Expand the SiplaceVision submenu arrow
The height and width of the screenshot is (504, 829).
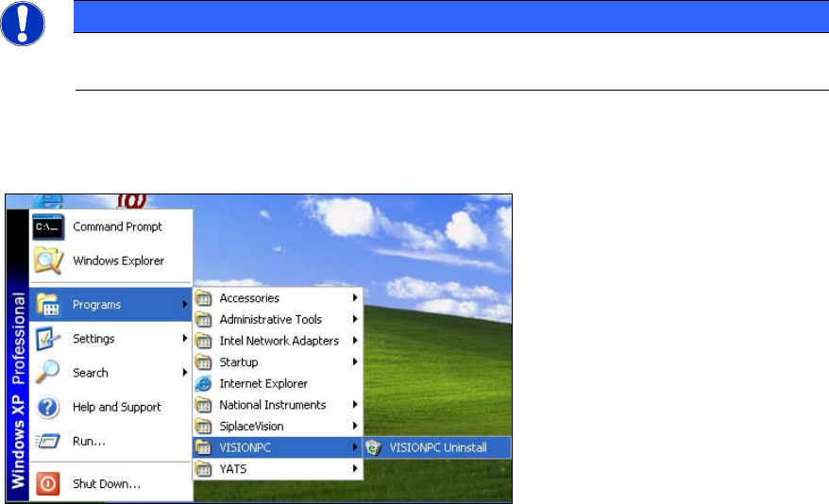click(x=355, y=426)
